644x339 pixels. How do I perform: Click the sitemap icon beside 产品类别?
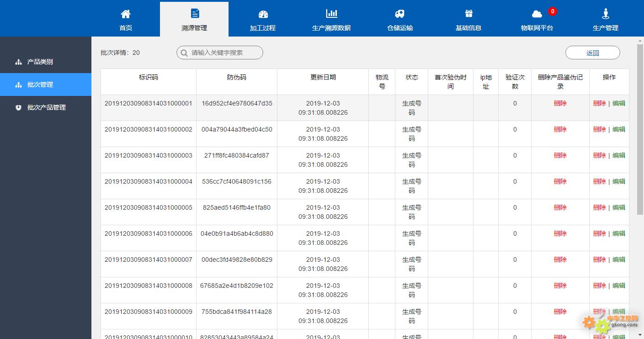pos(18,62)
